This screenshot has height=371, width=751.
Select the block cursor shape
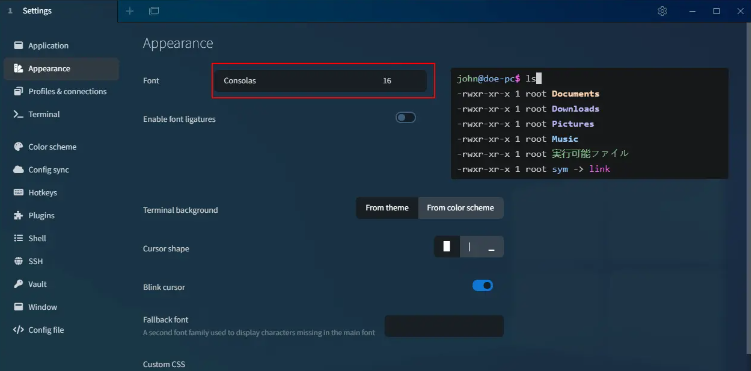point(447,247)
